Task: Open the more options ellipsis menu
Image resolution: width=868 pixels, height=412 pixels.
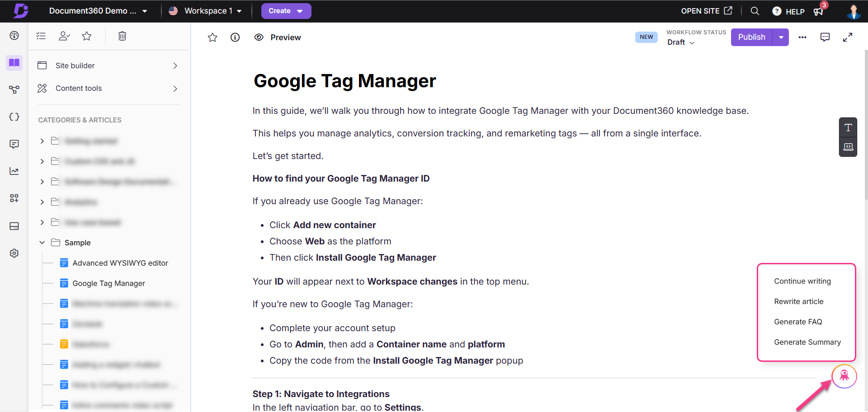Action: (802, 37)
